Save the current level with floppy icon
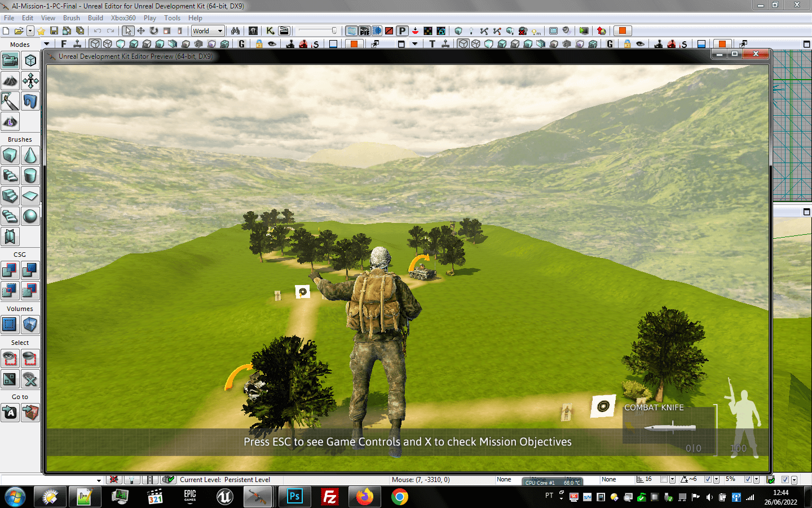The image size is (812, 508). pos(54,31)
